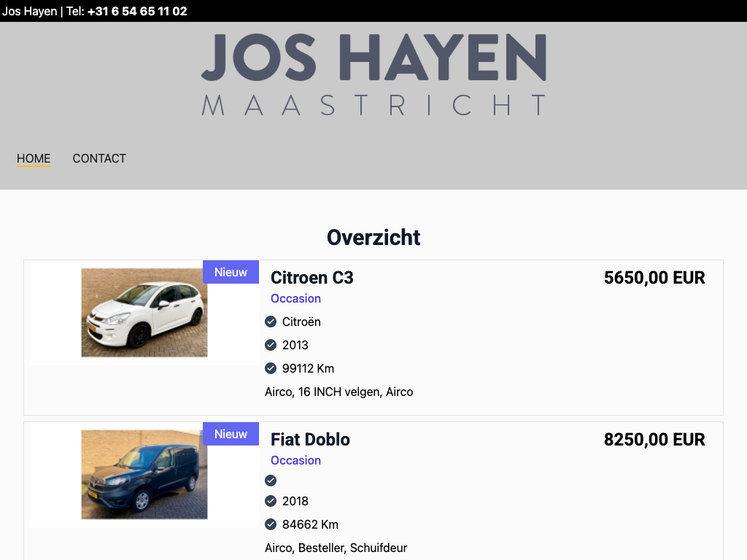The width and height of the screenshot is (747, 560).
Task: Select the year '2018' text
Action: click(295, 501)
